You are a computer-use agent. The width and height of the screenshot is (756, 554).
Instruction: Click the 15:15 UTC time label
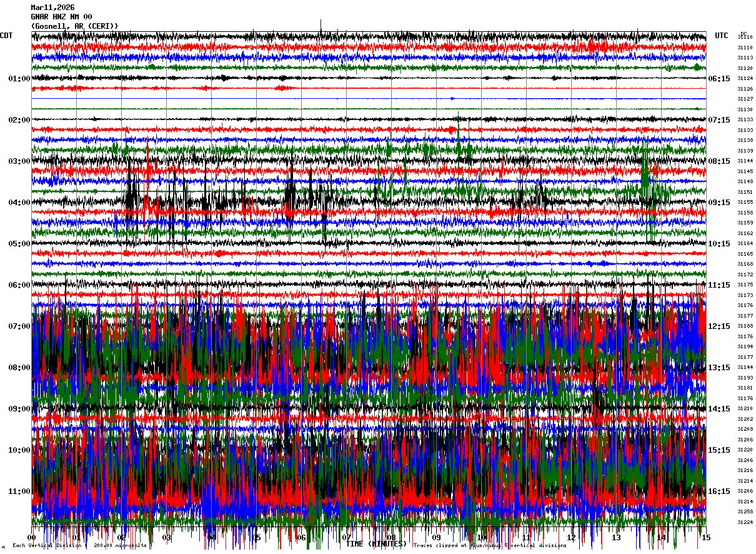(x=719, y=450)
